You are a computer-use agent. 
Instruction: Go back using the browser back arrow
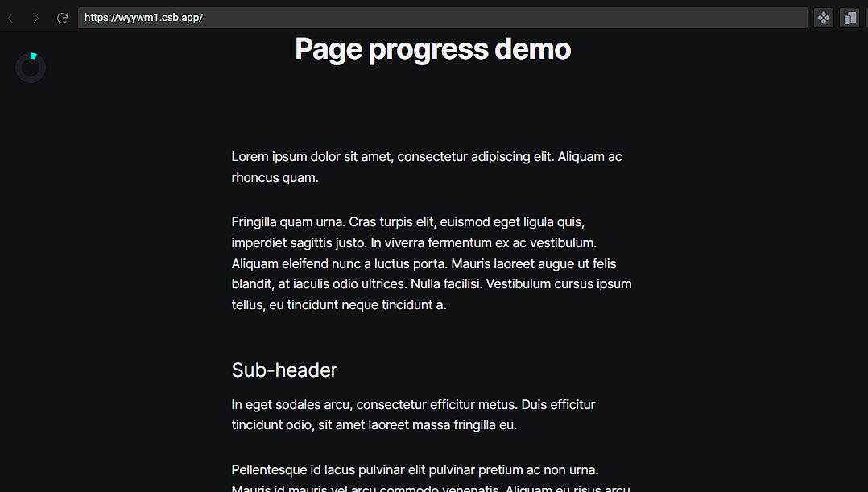(11, 19)
